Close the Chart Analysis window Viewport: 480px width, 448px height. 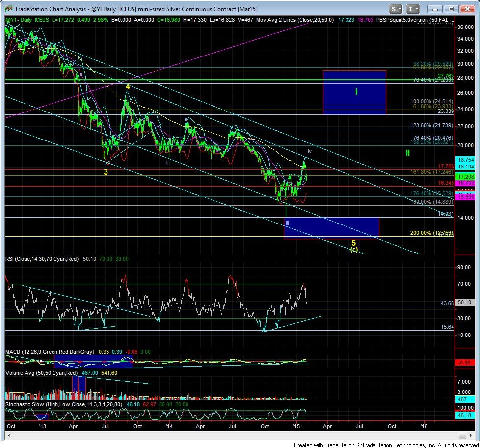point(467,9)
